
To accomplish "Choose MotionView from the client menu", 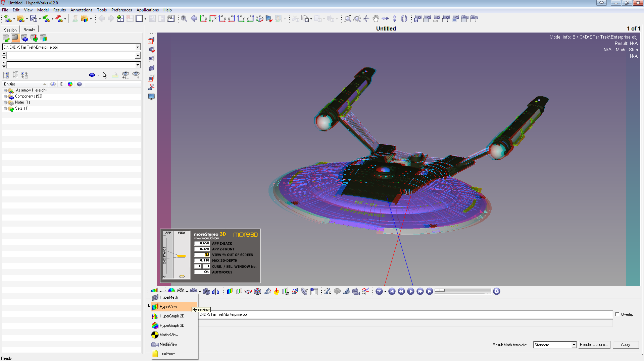I will tap(174, 335).
